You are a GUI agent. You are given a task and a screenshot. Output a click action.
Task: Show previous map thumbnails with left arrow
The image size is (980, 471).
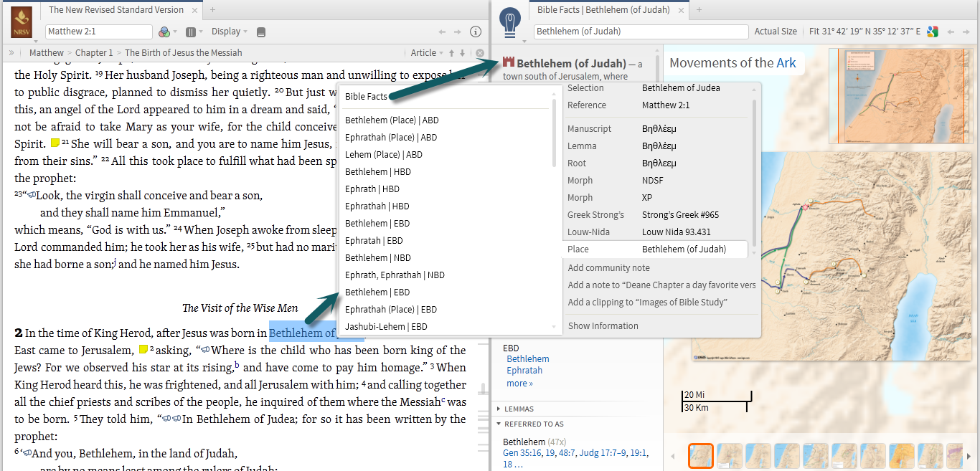(x=673, y=456)
